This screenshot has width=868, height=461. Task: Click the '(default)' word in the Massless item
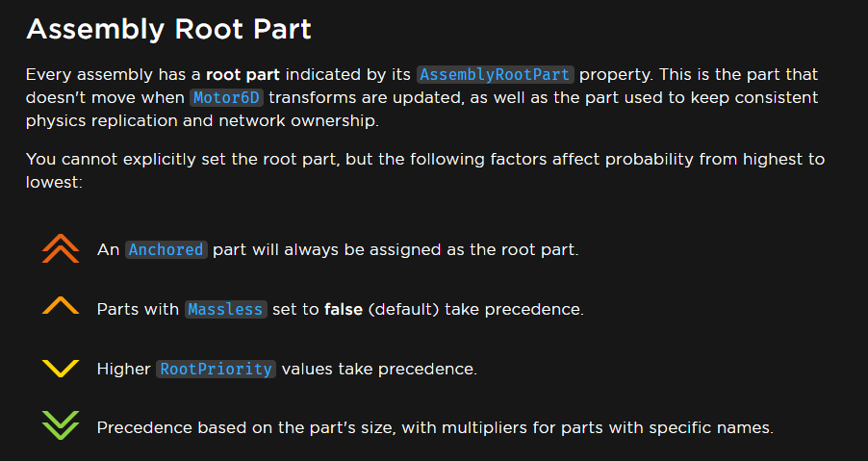pyautogui.click(x=403, y=309)
